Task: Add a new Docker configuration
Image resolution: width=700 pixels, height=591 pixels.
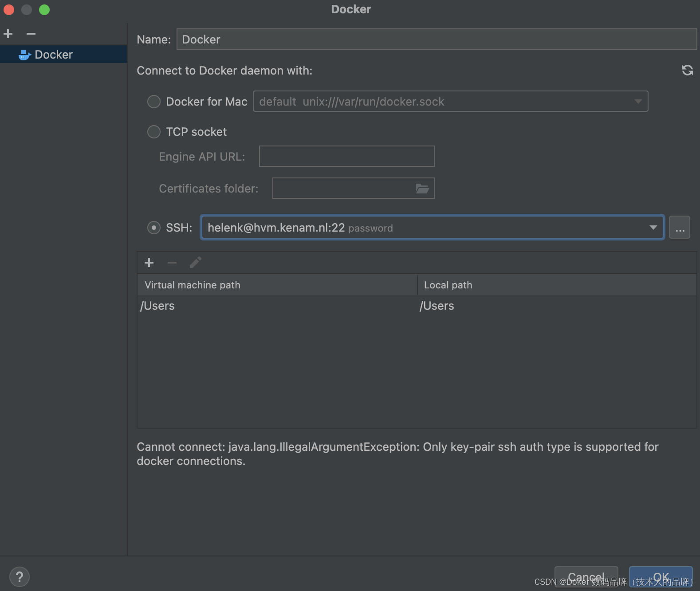Action: coord(8,34)
